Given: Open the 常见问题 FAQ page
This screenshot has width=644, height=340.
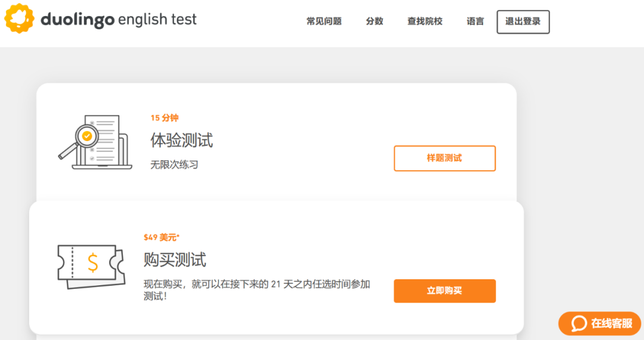Looking at the screenshot, I should [324, 21].
